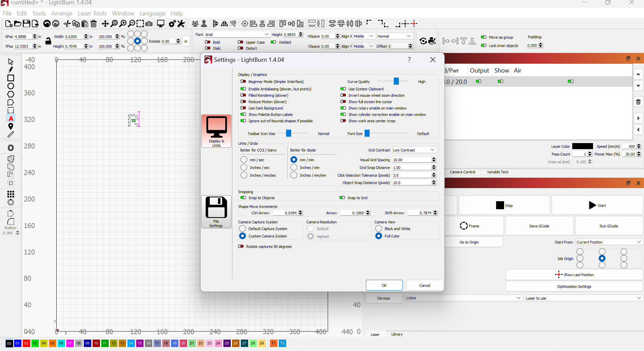Click the trash icon in Cuts/Layers panel
The height and width of the screenshot is (351, 644).
[x=638, y=102]
